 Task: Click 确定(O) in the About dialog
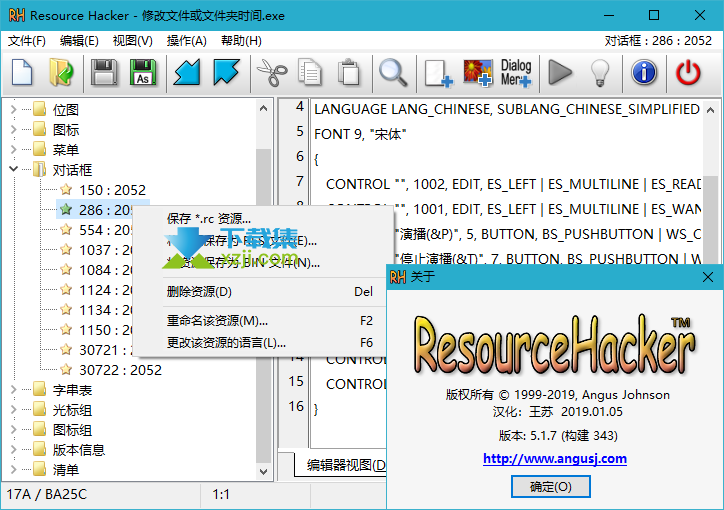coord(550,486)
